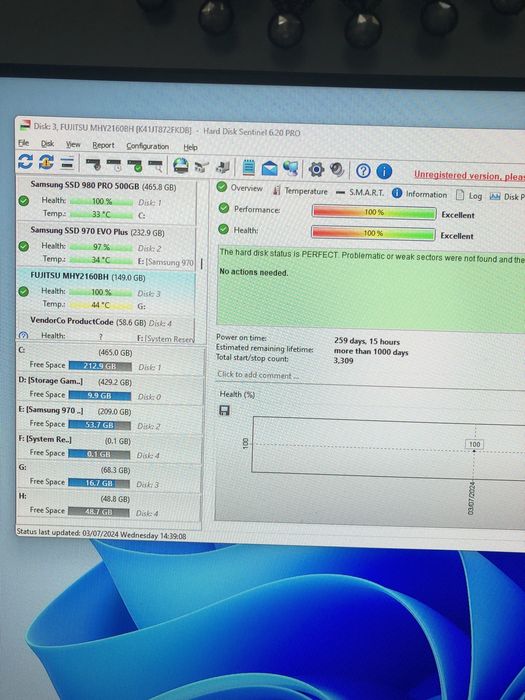Click green check icon of Samsung SSD 980 PRO
525x700 pixels.
(x=24, y=201)
